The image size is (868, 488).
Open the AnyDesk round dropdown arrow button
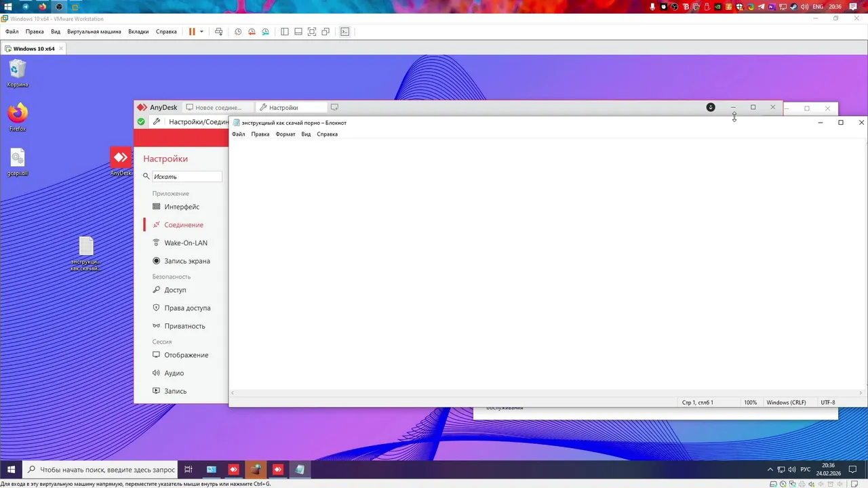click(x=711, y=107)
